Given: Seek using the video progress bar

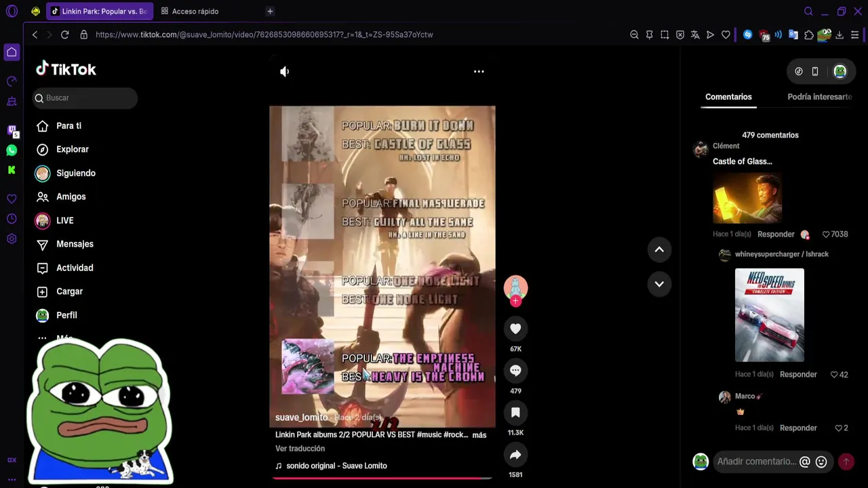Looking at the screenshot, I should [382, 479].
